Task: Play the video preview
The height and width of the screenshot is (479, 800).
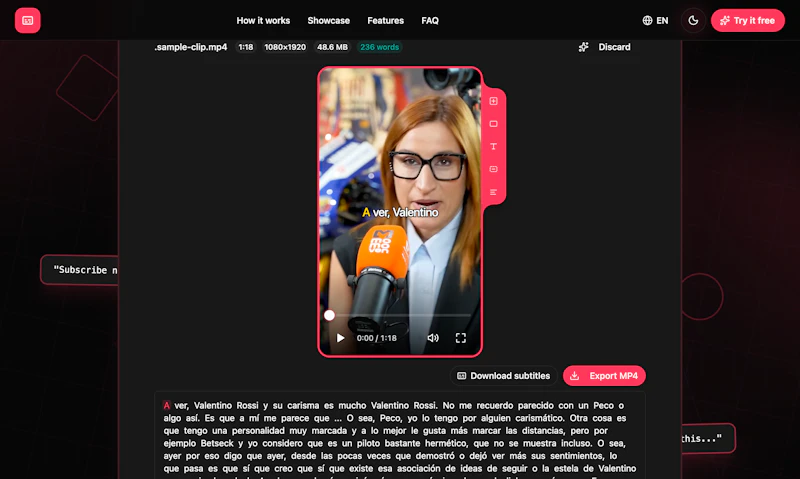Action: coord(340,338)
